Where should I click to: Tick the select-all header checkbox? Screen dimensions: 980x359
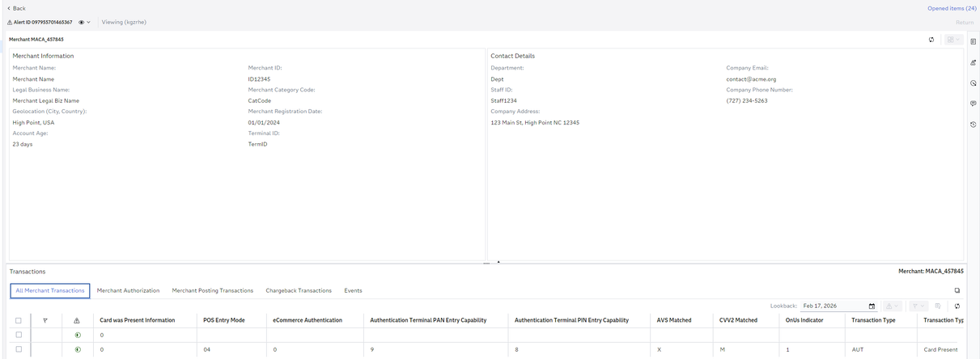(x=19, y=320)
